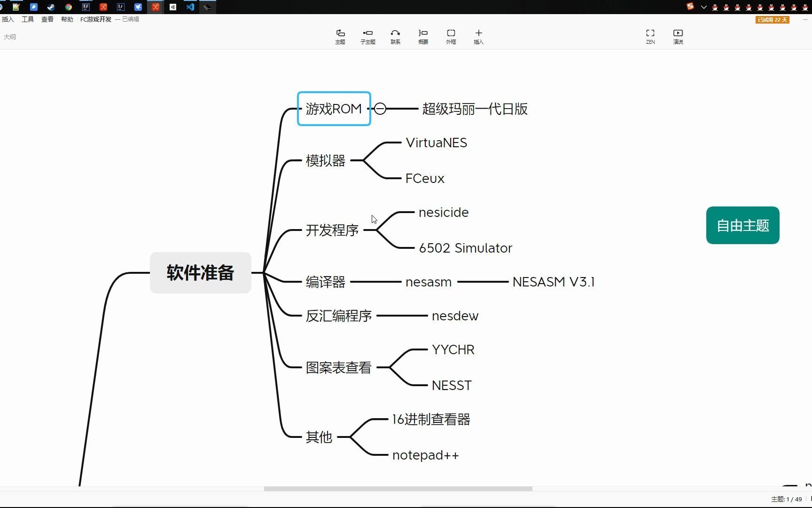Click the Sogou input method tray icon
812x508 pixels.
pyautogui.click(x=690, y=7)
